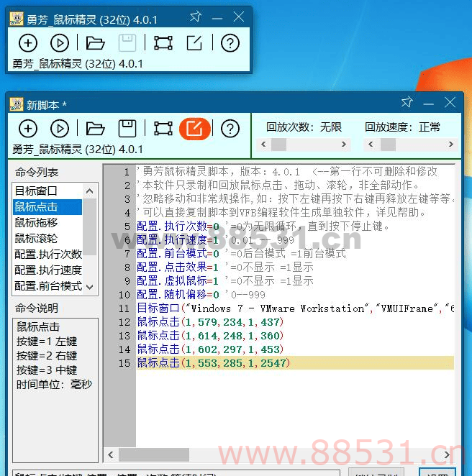Click the command list scrollbar thumb
Screen dimensions: 472x476
point(90,226)
